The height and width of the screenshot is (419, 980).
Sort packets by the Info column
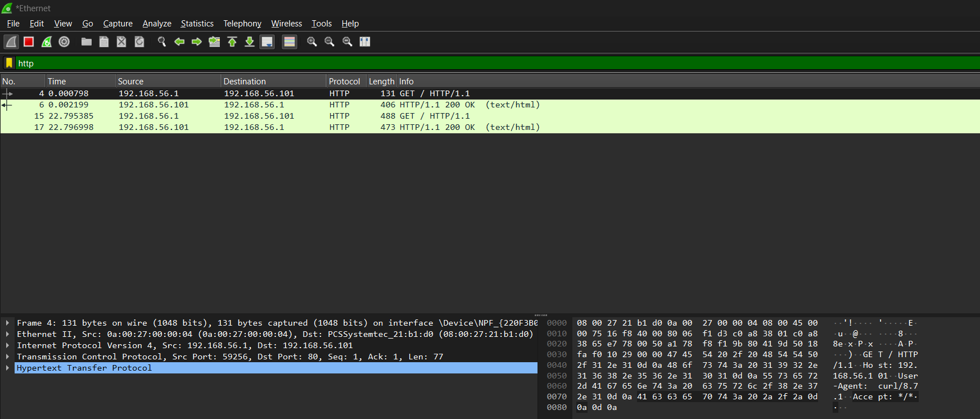[x=688, y=82]
